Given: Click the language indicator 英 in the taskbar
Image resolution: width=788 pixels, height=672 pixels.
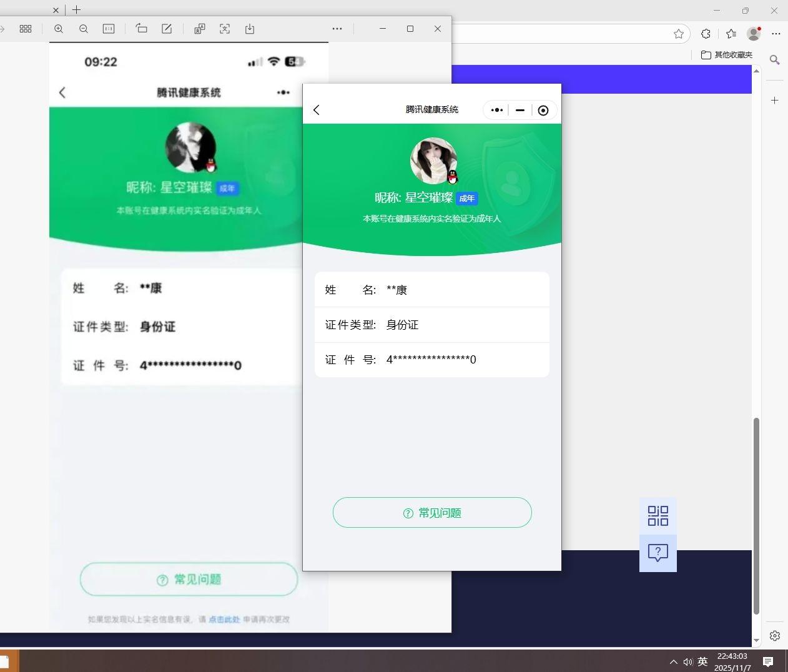Looking at the screenshot, I should click(702, 661).
